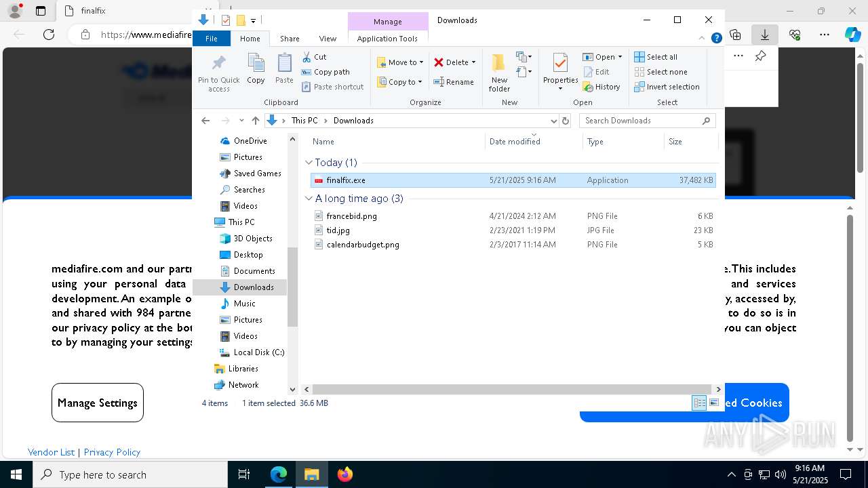Sort by Date modified column
The width and height of the screenshot is (868, 488).
(534, 142)
